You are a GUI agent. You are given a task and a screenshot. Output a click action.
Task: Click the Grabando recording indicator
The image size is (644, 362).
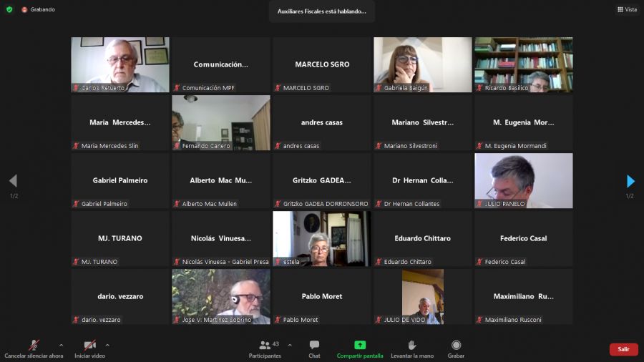38,9
